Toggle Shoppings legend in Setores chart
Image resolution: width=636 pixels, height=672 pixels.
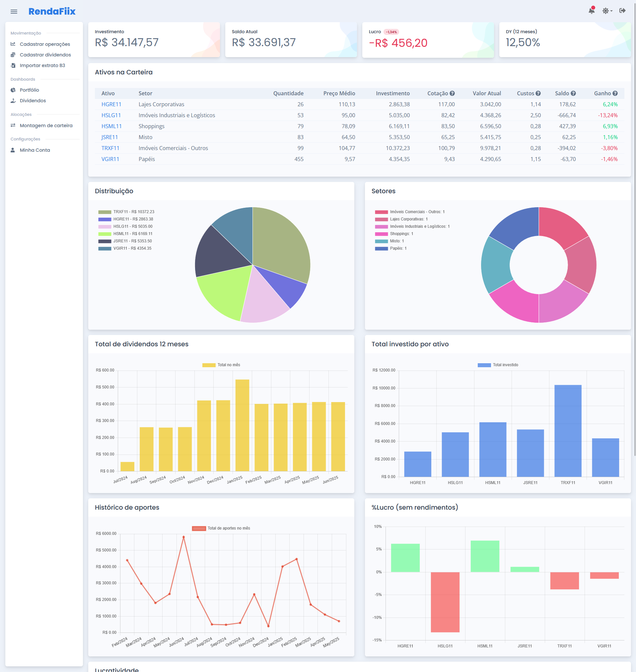coord(394,234)
